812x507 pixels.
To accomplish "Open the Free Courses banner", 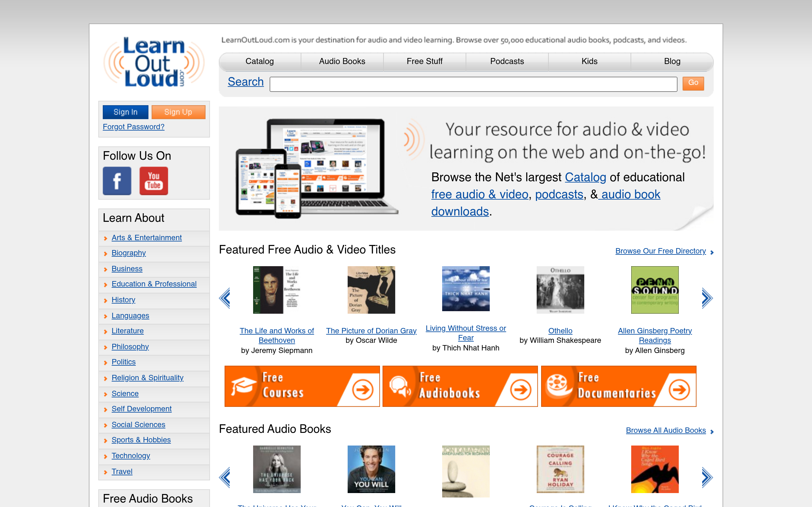I will click(302, 386).
